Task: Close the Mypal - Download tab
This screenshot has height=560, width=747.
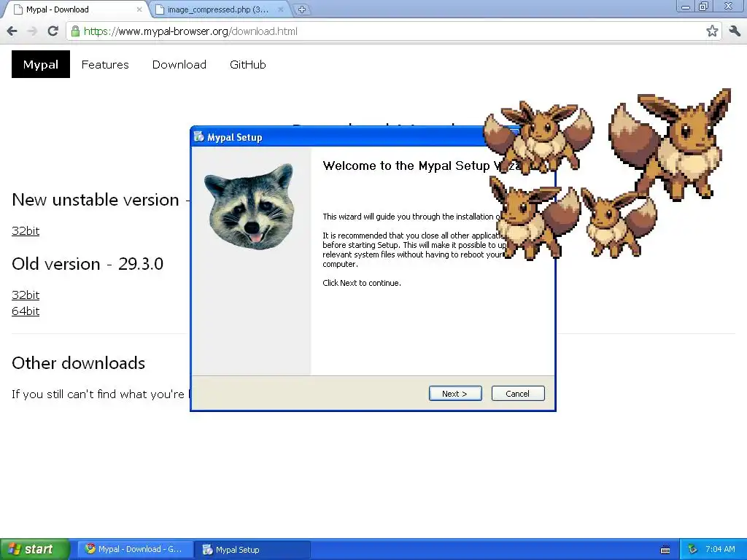Action: [x=139, y=9]
